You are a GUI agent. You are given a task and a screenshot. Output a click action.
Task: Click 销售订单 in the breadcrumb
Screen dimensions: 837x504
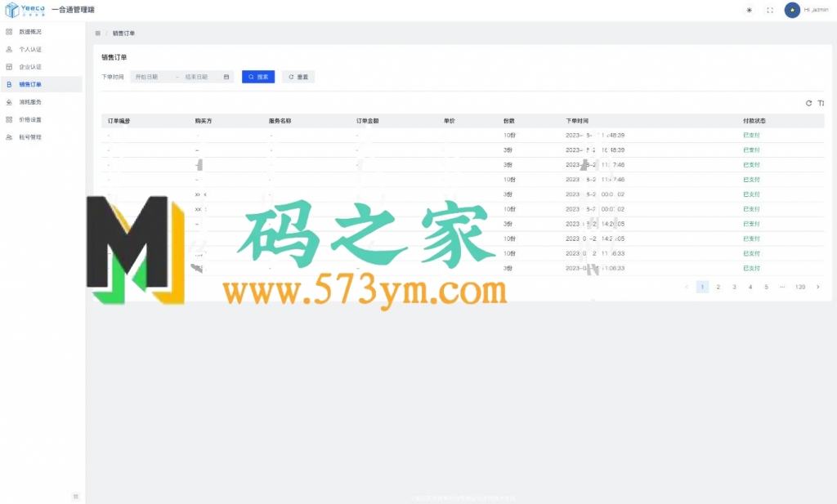click(x=124, y=33)
